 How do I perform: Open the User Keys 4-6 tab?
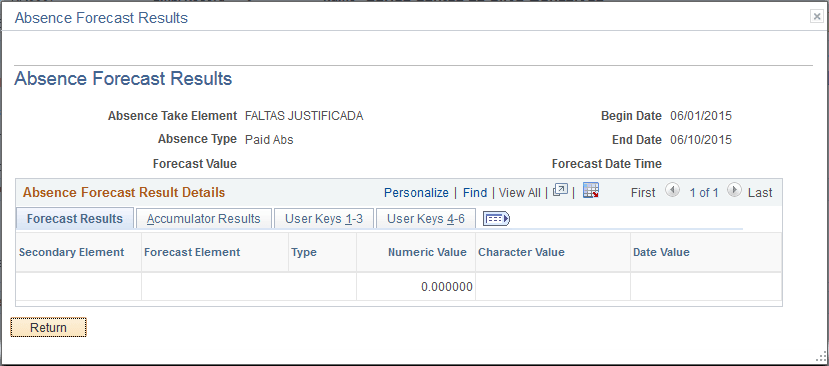[426, 218]
